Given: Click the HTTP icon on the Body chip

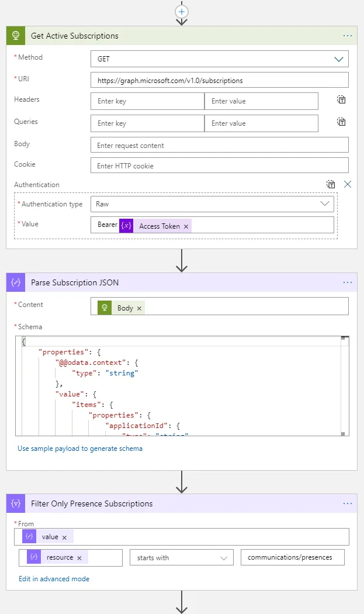Looking at the screenshot, I should pos(105,308).
